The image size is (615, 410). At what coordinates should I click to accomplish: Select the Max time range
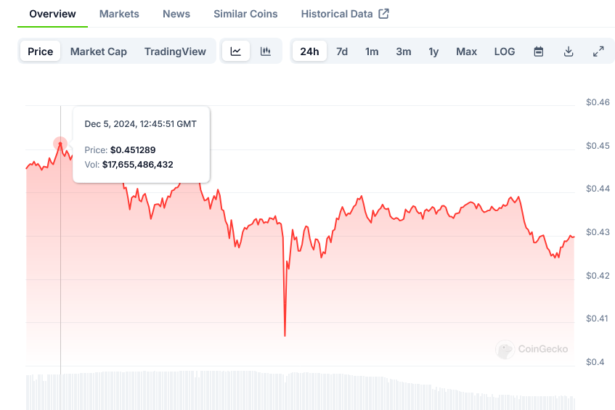click(466, 51)
